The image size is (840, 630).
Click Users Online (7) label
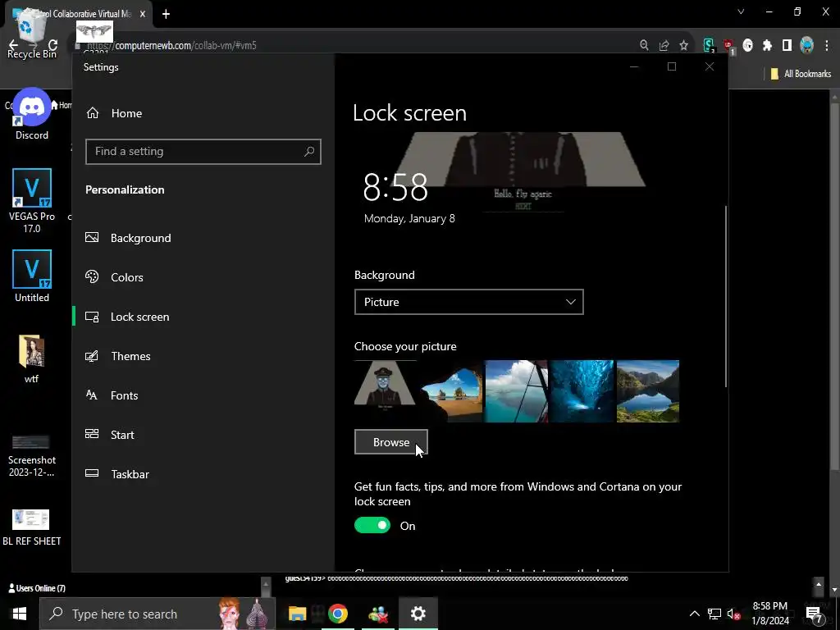point(37,588)
